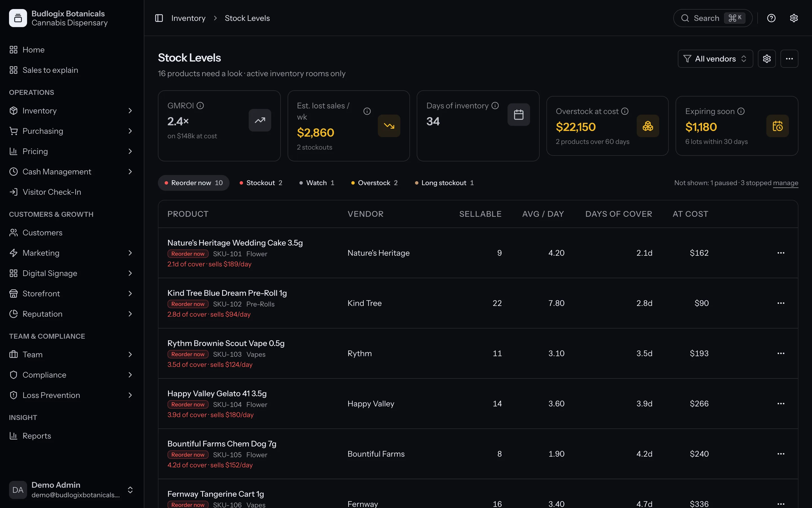Screen dimensions: 812x508
Task: Click the lost sales trending-down icon
Action: [389, 126]
